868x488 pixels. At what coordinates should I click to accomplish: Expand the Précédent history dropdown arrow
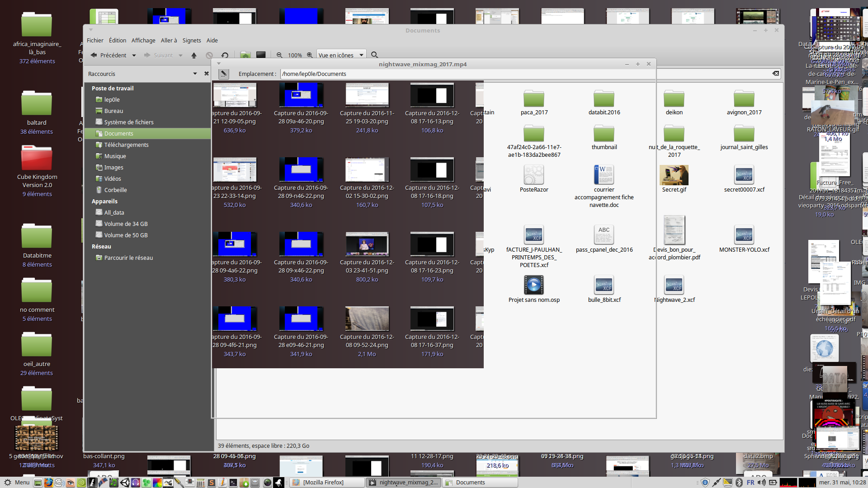[x=134, y=56]
